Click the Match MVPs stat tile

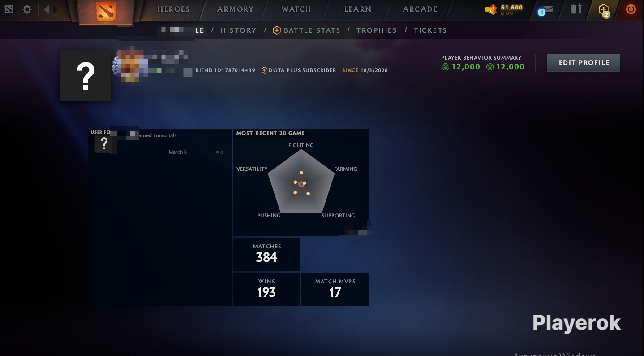[335, 289]
